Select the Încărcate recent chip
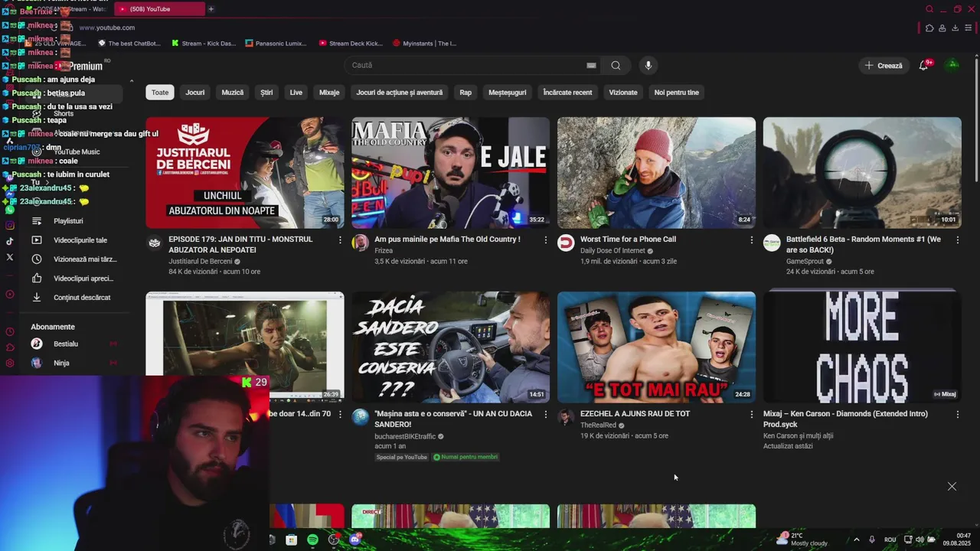This screenshot has height=551, width=980. pyautogui.click(x=567, y=93)
